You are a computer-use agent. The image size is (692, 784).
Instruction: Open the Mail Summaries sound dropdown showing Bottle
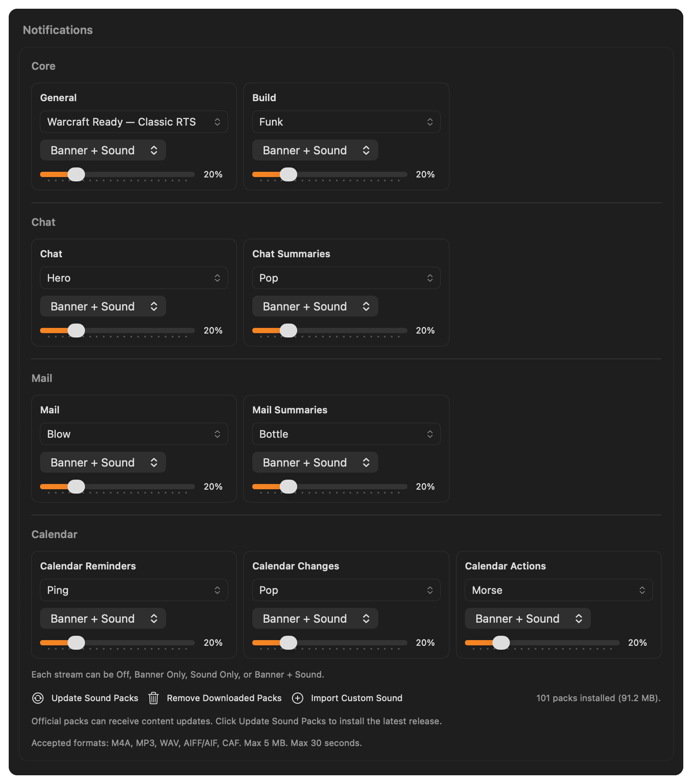(346, 434)
